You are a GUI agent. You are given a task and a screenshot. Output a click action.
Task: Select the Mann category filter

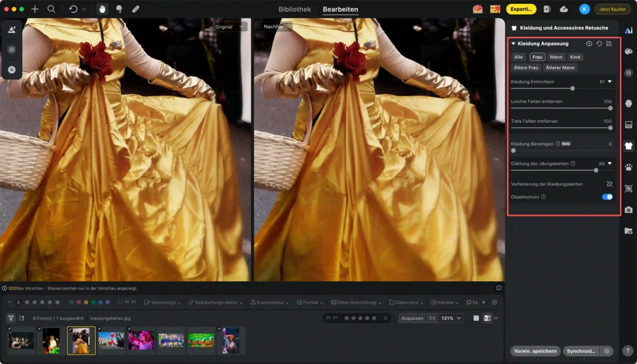[556, 57]
